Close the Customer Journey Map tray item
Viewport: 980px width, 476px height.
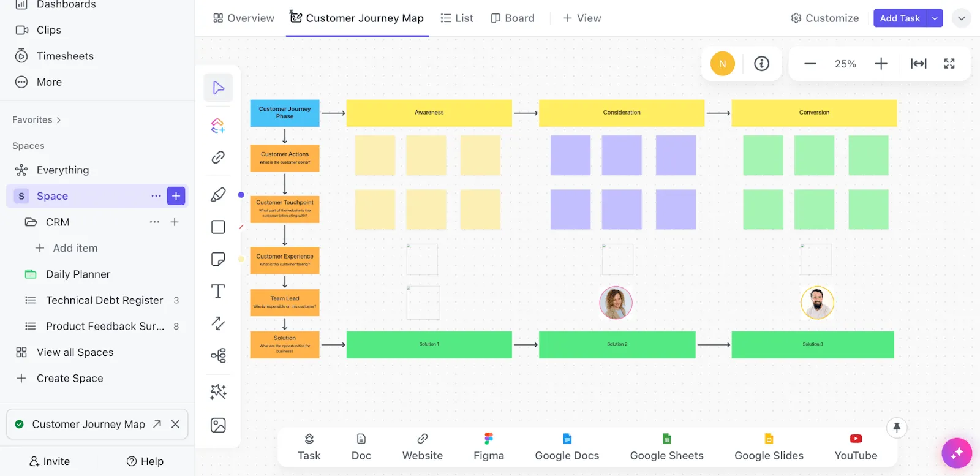175,424
